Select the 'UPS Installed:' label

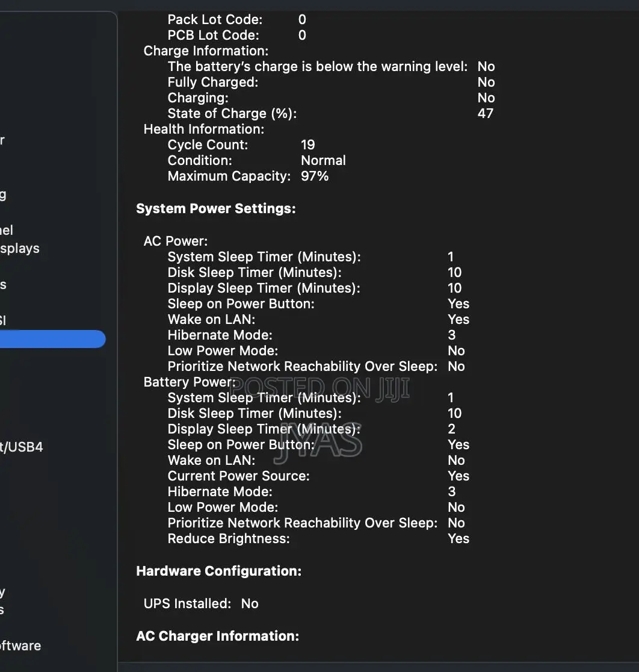(187, 603)
